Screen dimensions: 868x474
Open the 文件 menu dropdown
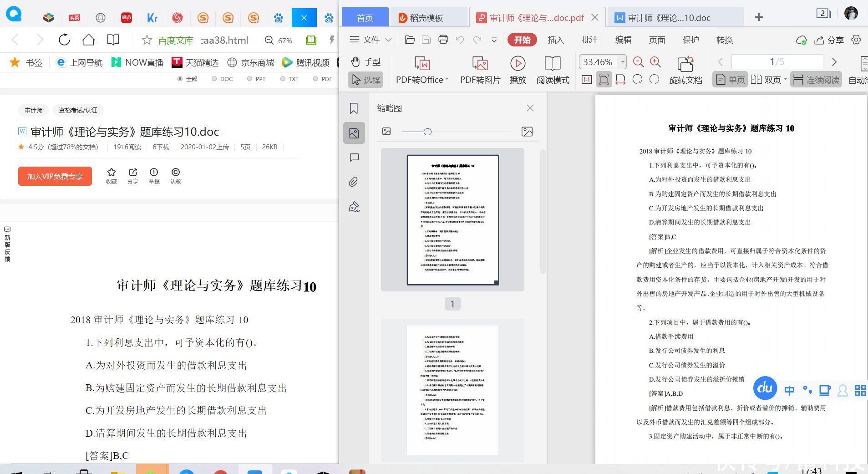(x=370, y=40)
